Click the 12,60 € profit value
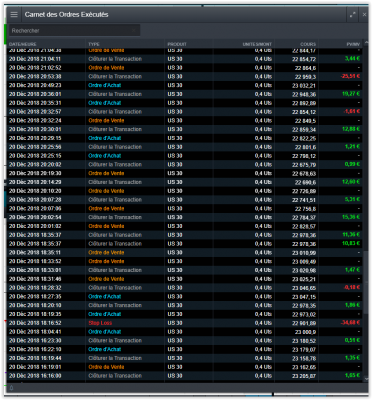The width and height of the screenshot is (372, 400). 351,182
